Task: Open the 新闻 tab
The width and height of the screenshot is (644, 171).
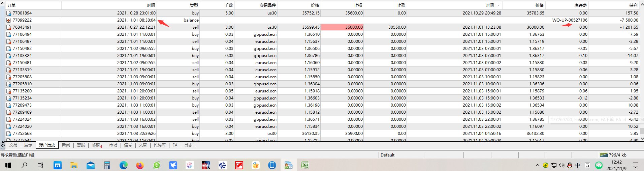Action: coord(66,145)
